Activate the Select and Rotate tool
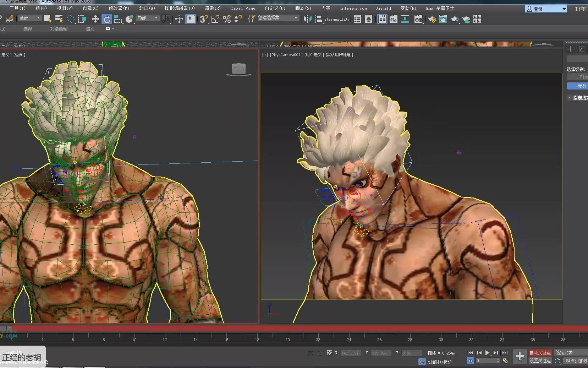This screenshot has width=588, height=368. click(107, 19)
